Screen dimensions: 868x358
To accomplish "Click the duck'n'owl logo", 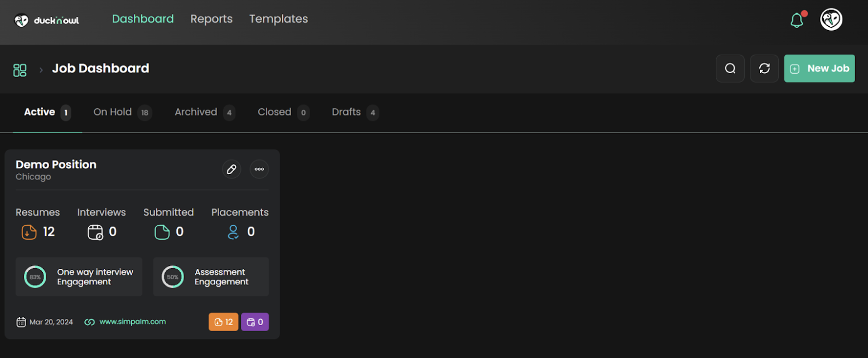I will pos(47,21).
